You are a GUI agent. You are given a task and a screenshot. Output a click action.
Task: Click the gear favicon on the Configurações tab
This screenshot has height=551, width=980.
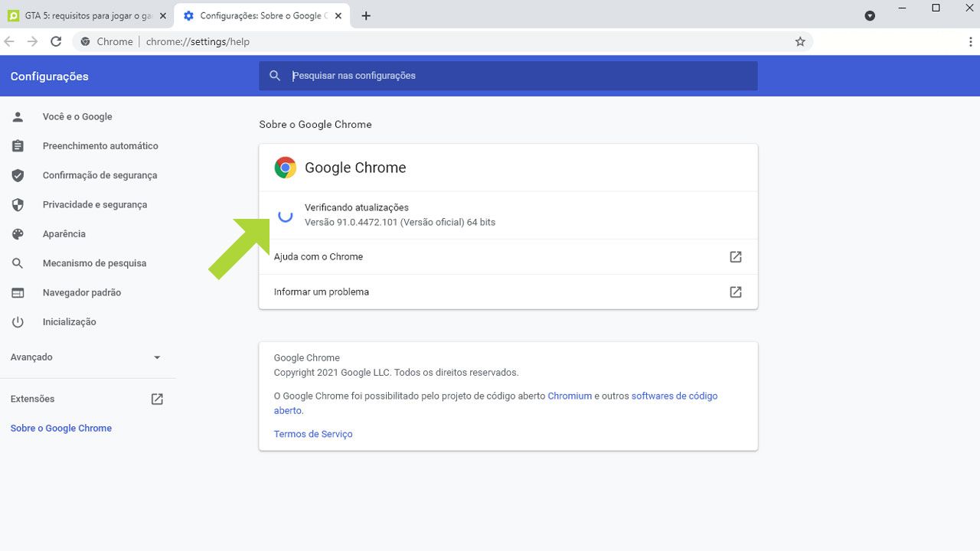click(x=189, y=15)
